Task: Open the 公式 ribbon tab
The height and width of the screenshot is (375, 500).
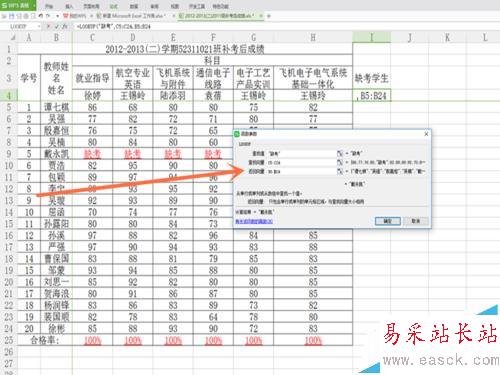Action: [114, 6]
